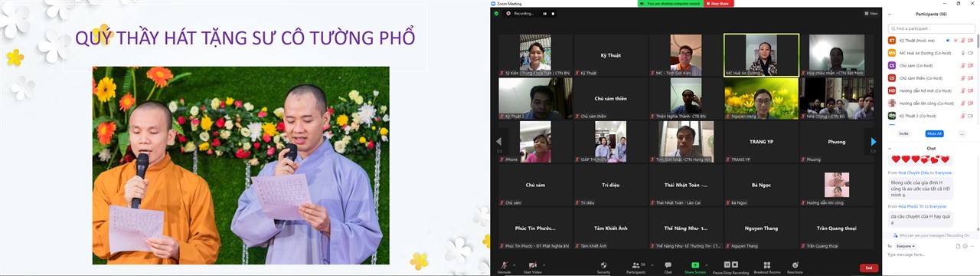The height and width of the screenshot is (276, 980).
Task: Click the Zoom Meeting app icon in title bar
Action: click(494, 4)
